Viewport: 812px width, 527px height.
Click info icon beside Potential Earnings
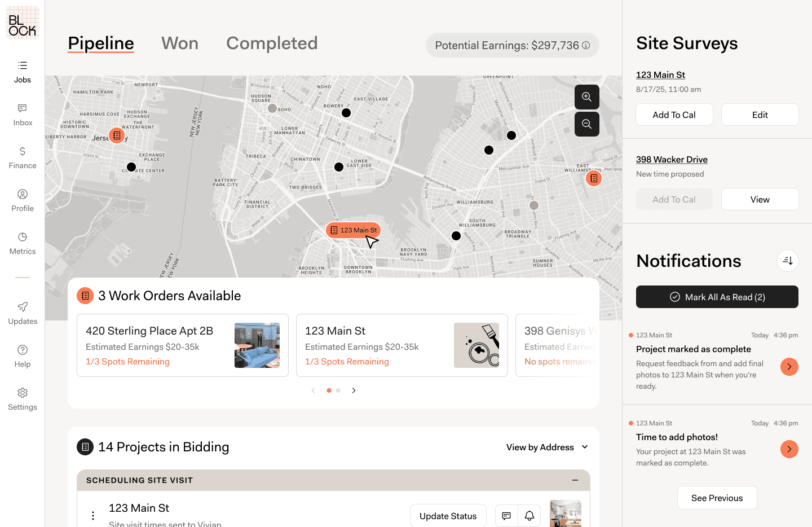pyautogui.click(x=586, y=45)
